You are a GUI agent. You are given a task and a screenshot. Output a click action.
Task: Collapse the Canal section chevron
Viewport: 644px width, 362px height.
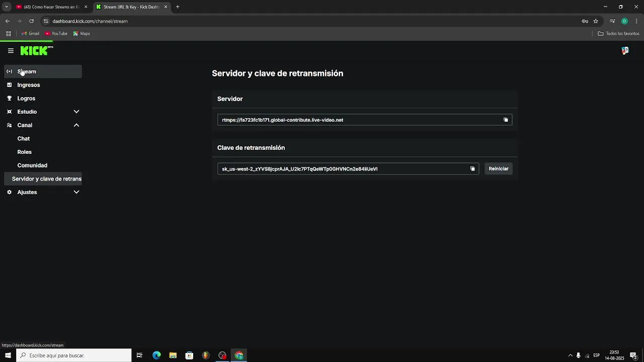tap(76, 125)
